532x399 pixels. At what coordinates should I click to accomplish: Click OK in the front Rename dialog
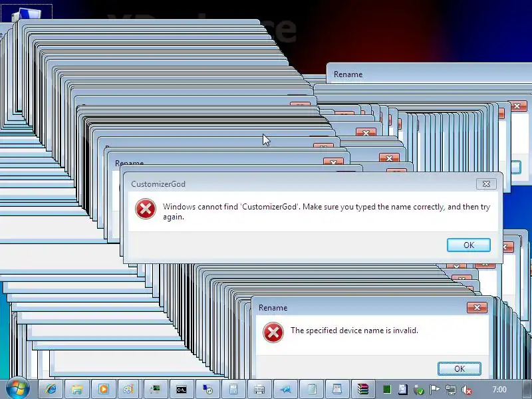tap(460, 369)
